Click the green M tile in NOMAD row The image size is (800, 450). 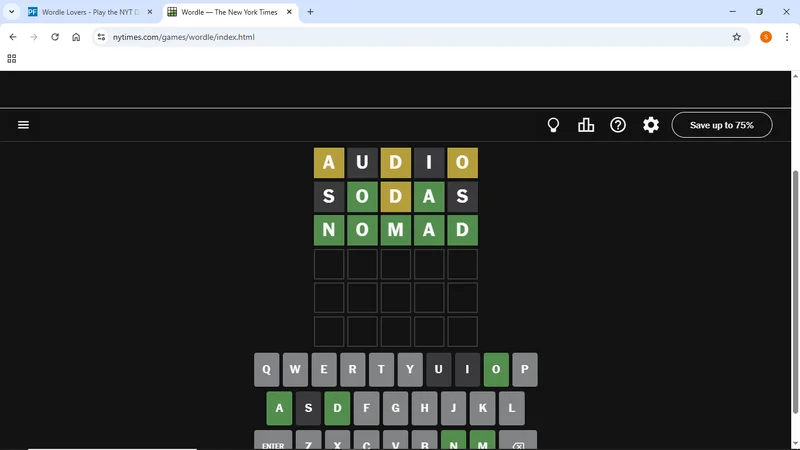pos(395,230)
